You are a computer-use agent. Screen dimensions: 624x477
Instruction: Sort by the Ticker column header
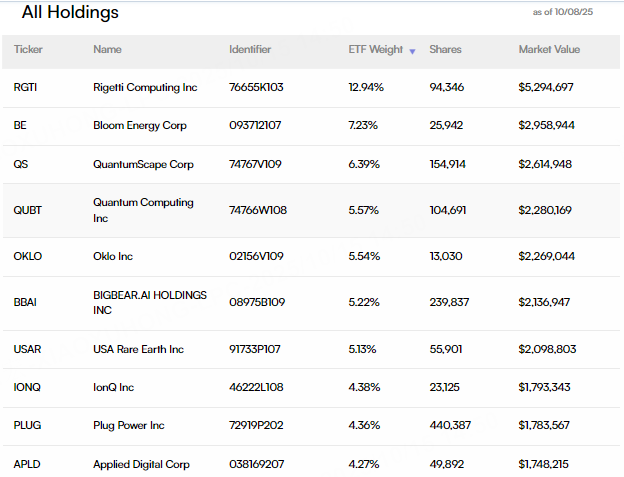coord(28,49)
